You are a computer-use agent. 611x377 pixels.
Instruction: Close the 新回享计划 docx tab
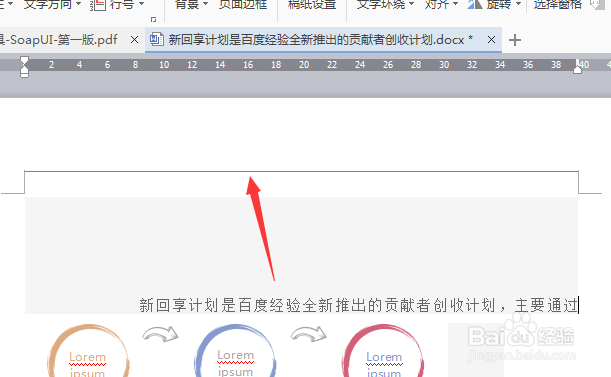491,40
